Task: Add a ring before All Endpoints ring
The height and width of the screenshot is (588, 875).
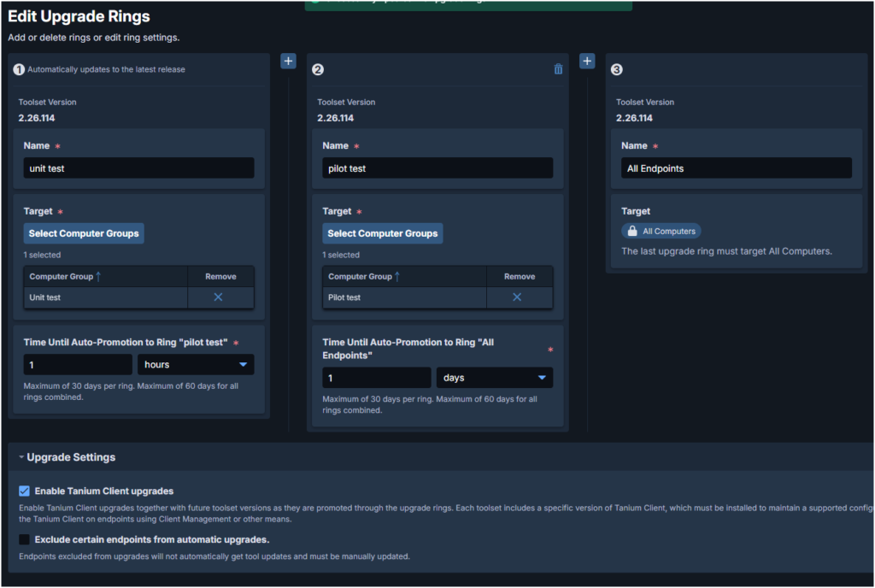Action: pos(587,62)
